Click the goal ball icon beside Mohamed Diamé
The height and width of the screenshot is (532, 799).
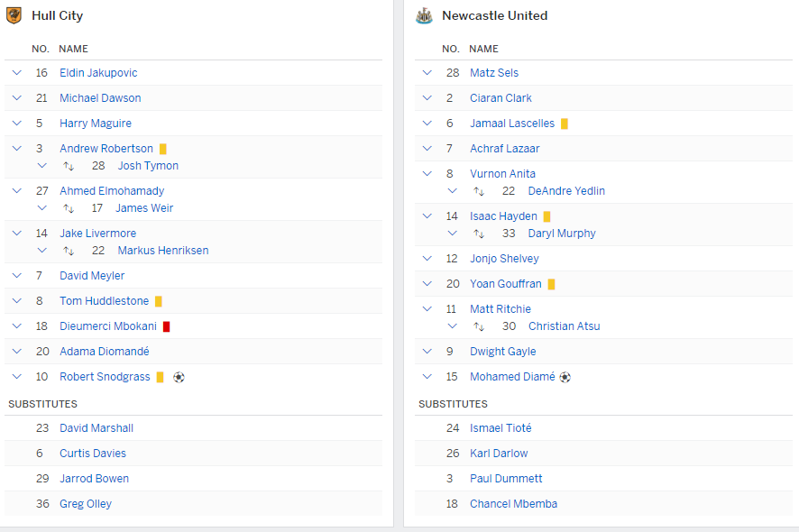coord(565,377)
